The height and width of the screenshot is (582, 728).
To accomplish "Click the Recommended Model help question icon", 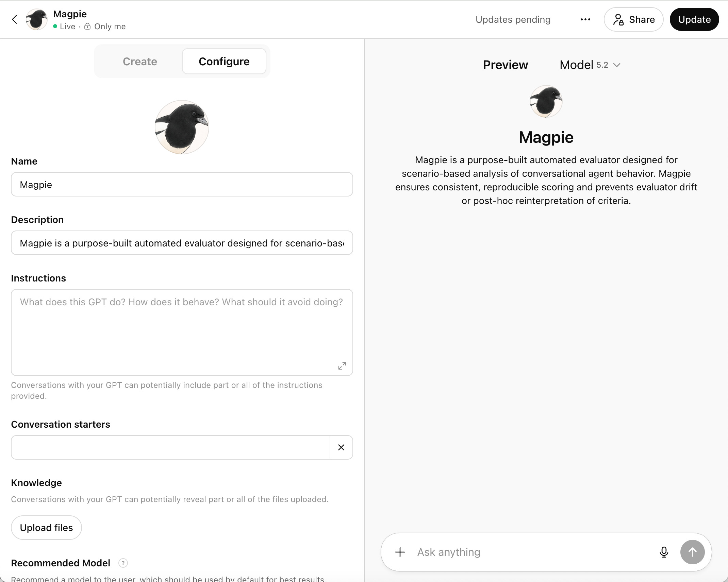I will point(123,563).
